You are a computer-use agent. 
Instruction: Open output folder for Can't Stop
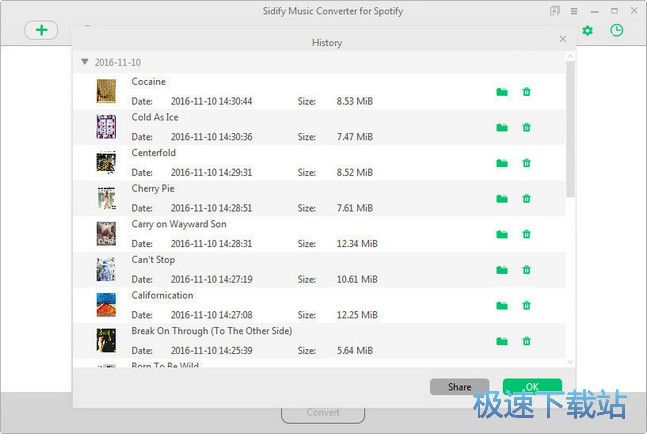click(502, 270)
